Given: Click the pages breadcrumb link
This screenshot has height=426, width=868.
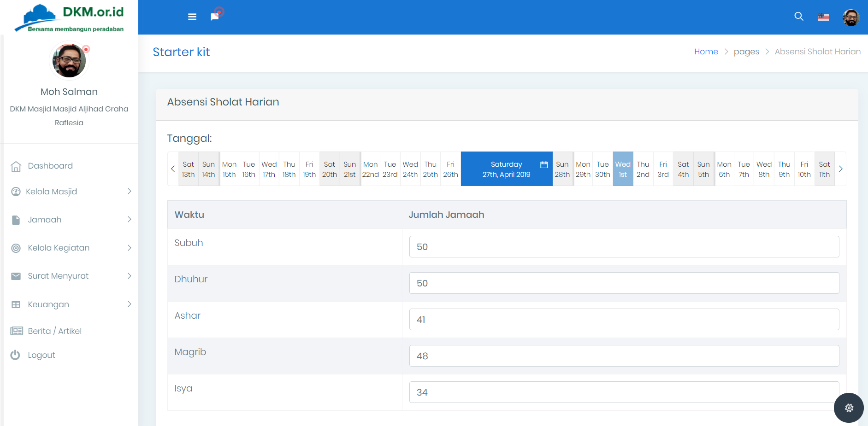Looking at the screenshot, I should click(746, 52).
